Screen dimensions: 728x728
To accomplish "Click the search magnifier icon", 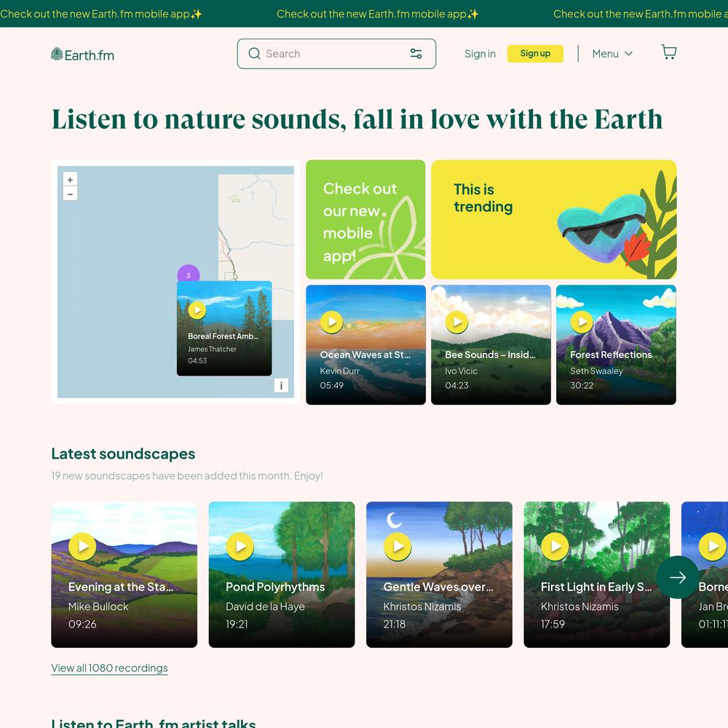I will point(254,54).
